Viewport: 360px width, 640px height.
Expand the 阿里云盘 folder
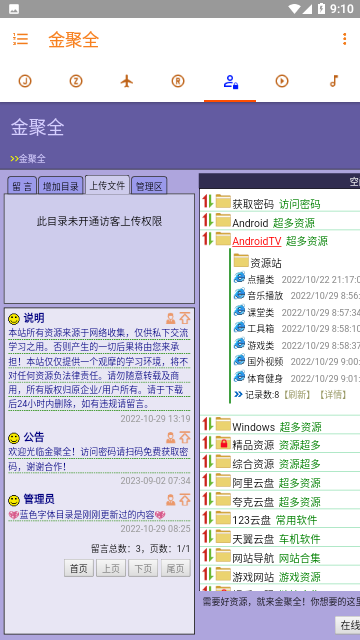click(253, 483)
